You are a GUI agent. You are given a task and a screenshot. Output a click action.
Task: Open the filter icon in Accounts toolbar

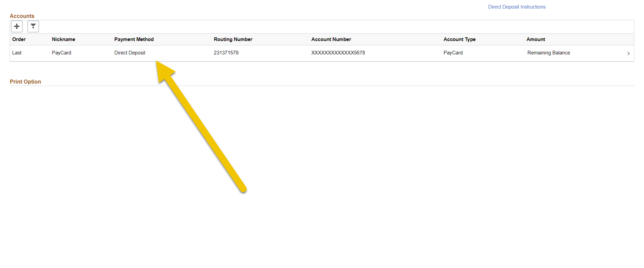[x=33, y=26]
